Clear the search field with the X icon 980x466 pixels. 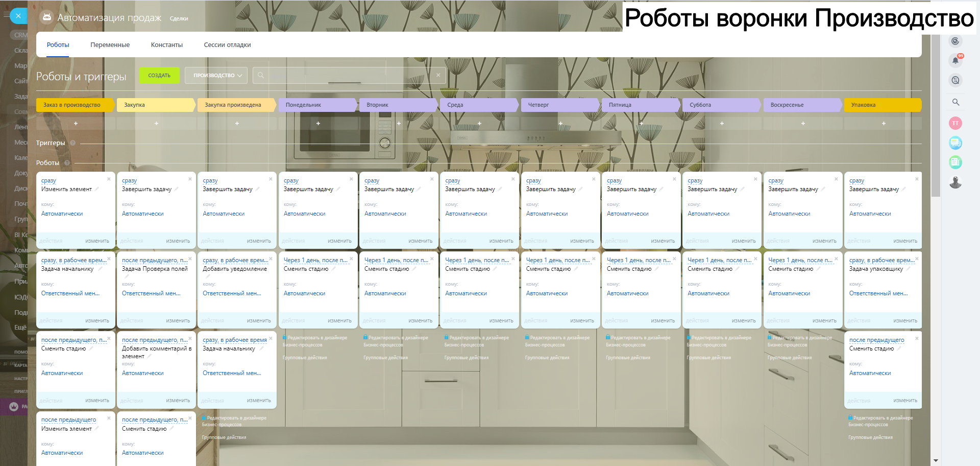click(x=438, y=75)
